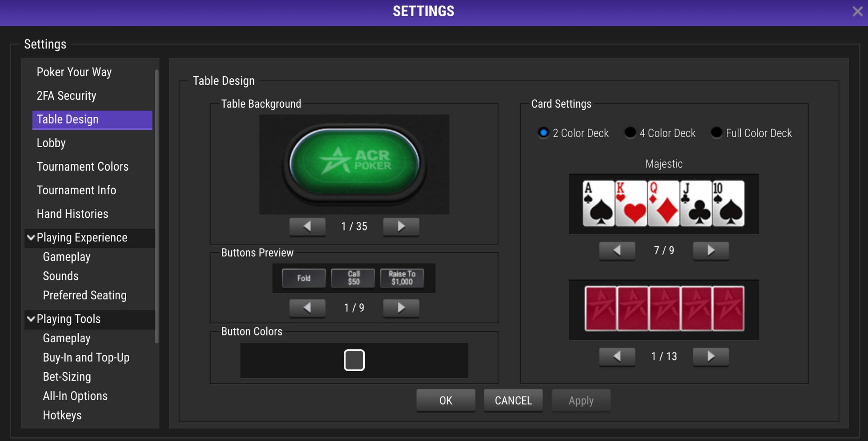Image resolution: width=868 pixels, height=441 pixels.
Task: Step back through button preview styles
Action: [x=307, y=308]
